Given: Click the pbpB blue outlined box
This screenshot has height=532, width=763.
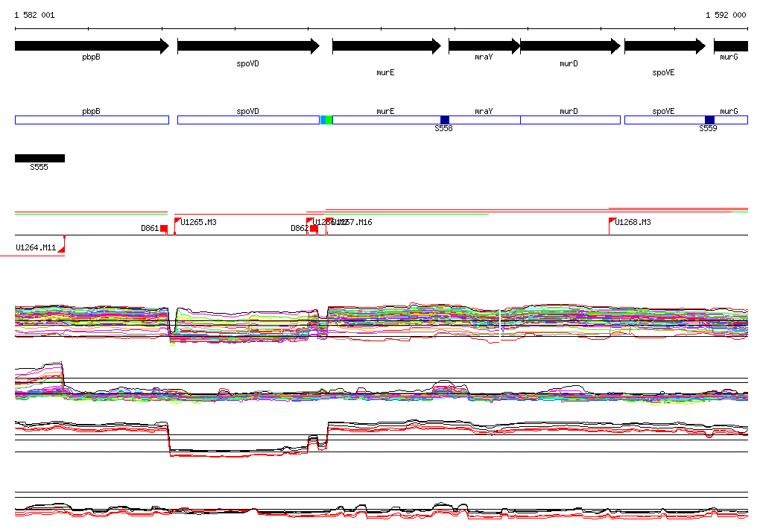Looking at the screenshot, I should (92, 120).
